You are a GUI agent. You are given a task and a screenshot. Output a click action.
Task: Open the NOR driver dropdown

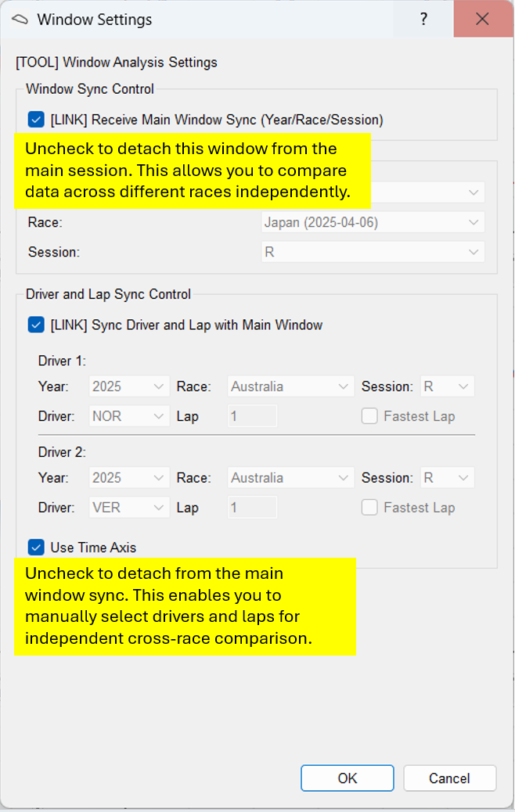(x=128, y=416)
